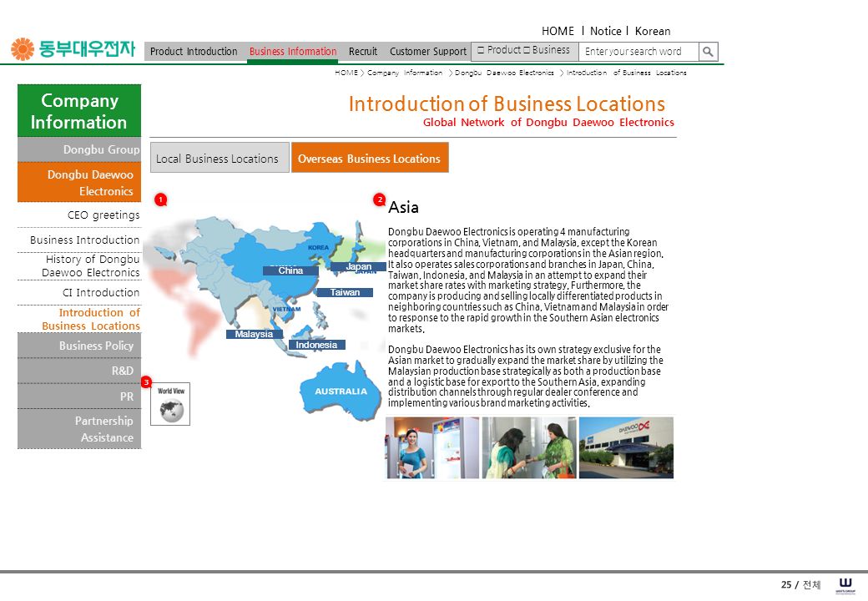868x601 pixels.
Task: Open the Recruit menu
Action: click(362, 52)
